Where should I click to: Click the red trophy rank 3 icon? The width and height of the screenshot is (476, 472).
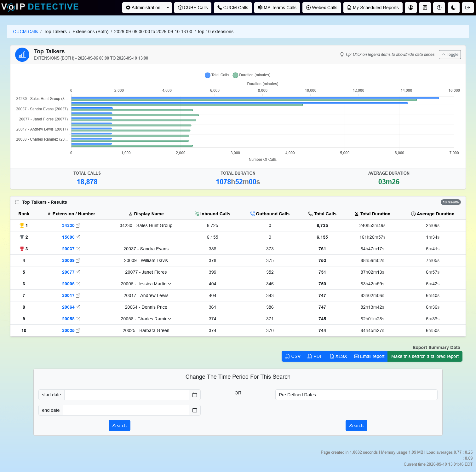point(22,249)
